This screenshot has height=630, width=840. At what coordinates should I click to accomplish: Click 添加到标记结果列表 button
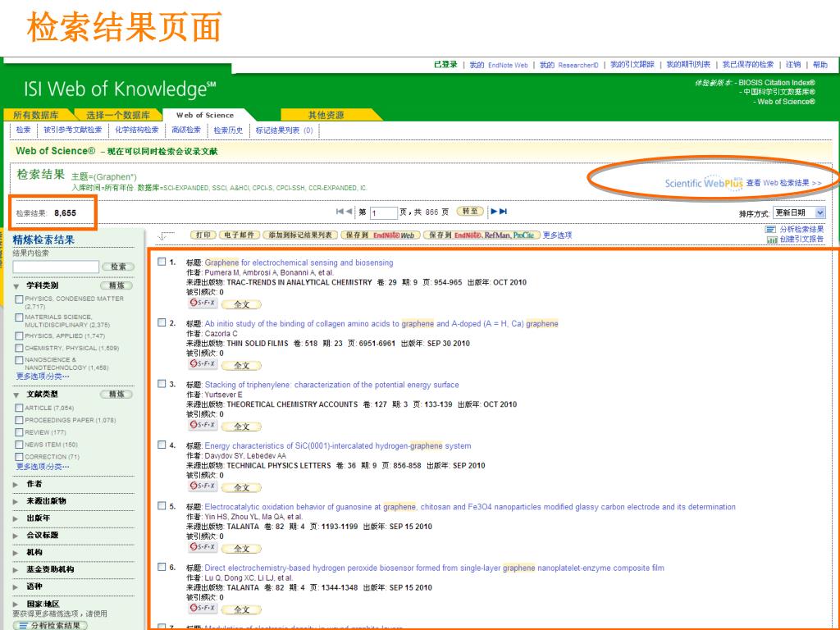pos(300,235)
